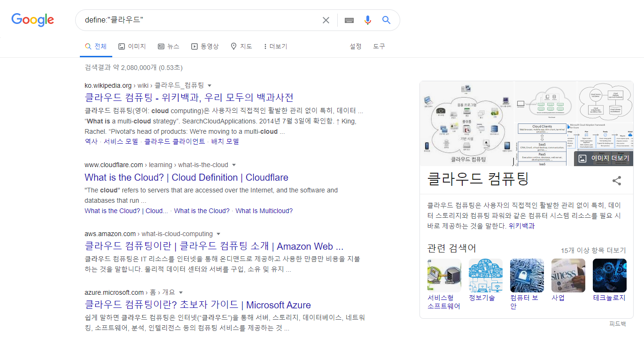The image size is (644, 337).
Task: Open the 컴퓨터 보안 related thumbnail
Action: 527,276
